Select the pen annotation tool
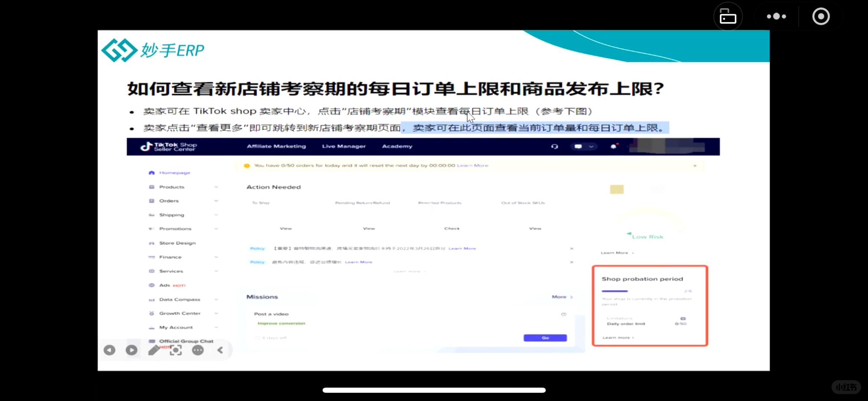The height and width of the screenshot is (401, 868). [153, 350]
